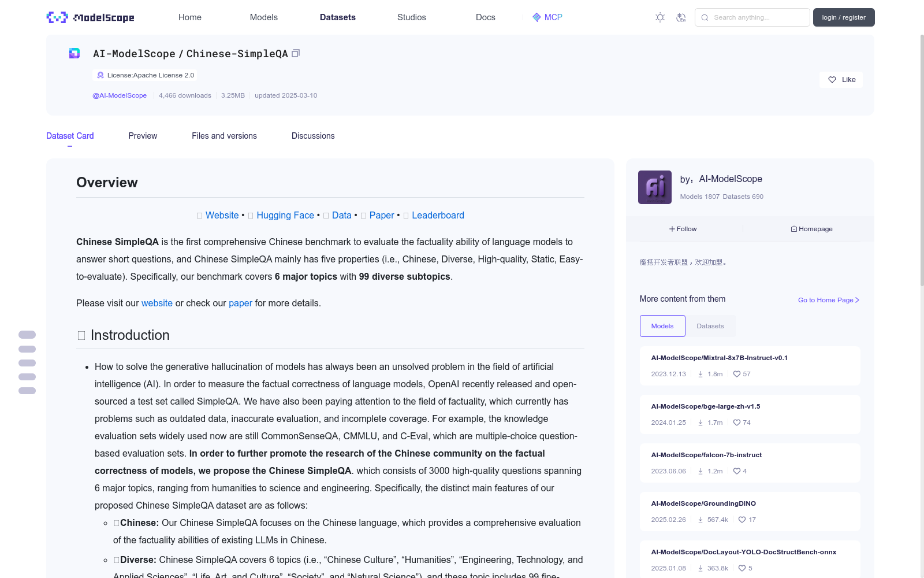Jump using first floating outline pill
This screenshot has width=924, height=578.
(27, 335)
